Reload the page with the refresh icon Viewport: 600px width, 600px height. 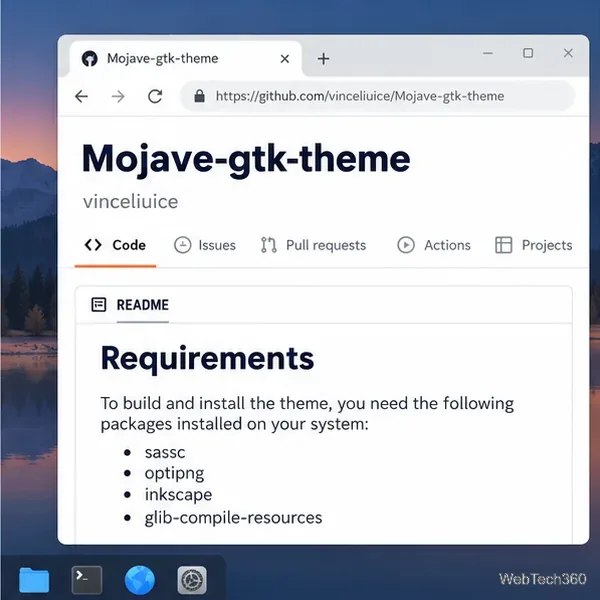click(155, 96)
